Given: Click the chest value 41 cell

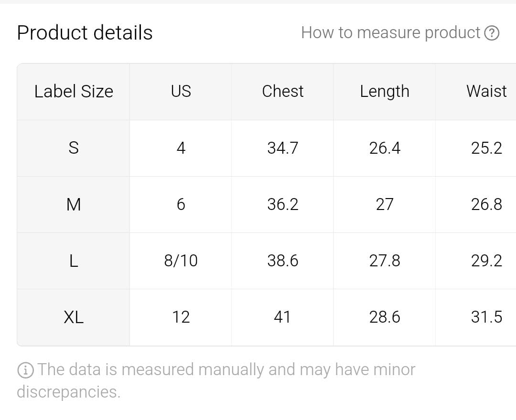Looking at the screenshot, I should coord(282,317).
